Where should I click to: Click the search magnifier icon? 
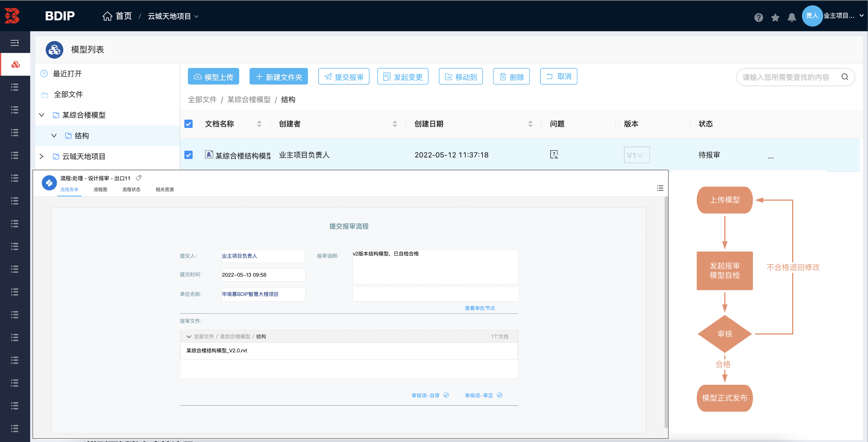845,77
